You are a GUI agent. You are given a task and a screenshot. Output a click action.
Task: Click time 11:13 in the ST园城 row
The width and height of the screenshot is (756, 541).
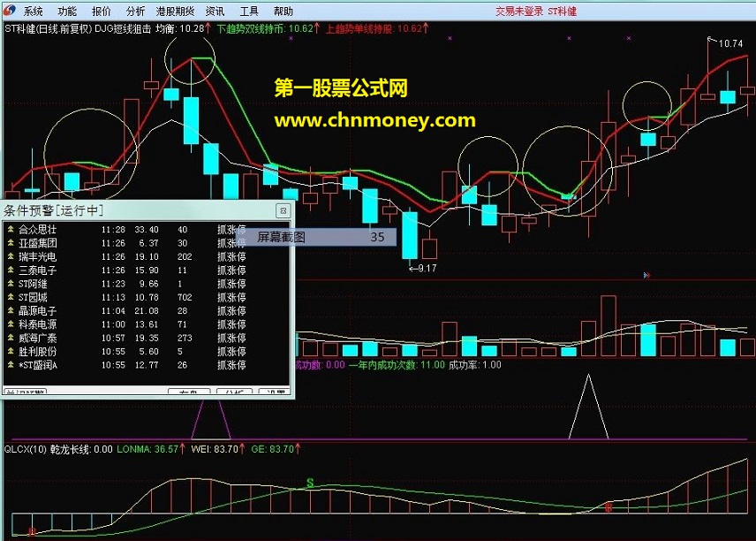click(x=113, y=297)
